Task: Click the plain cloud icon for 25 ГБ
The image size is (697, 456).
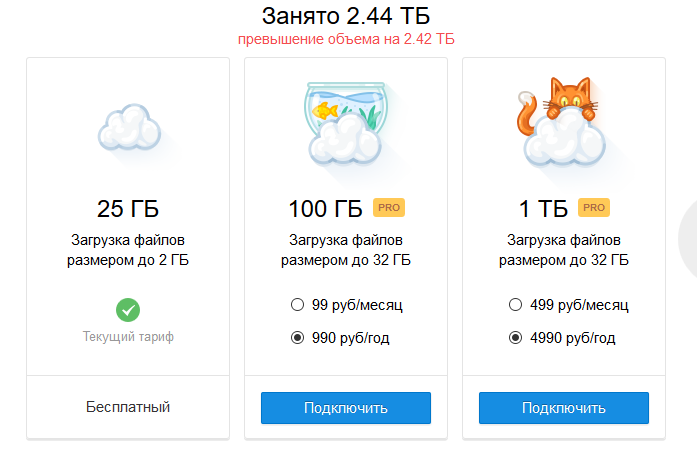Action: pyautogui.click(x=128, y=127)
